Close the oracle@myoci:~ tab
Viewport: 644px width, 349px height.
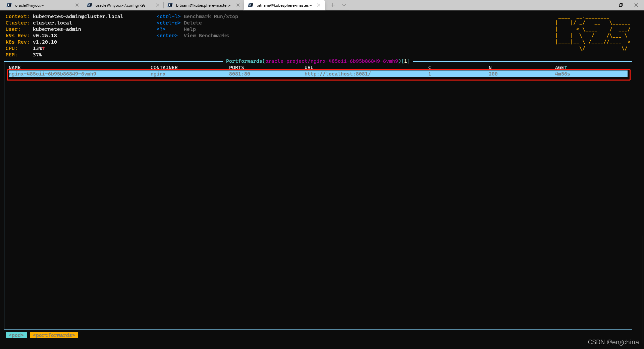click(x=77, y=5)
